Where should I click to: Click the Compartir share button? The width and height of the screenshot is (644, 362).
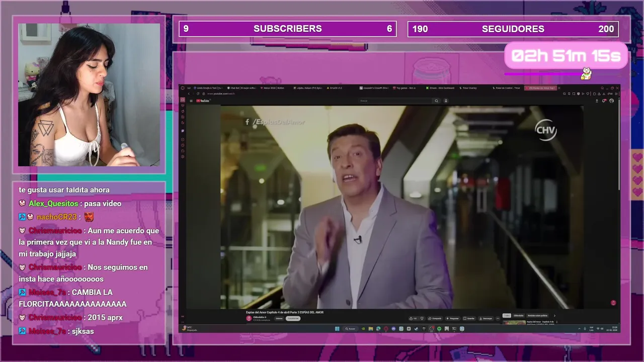click(435, 318)
